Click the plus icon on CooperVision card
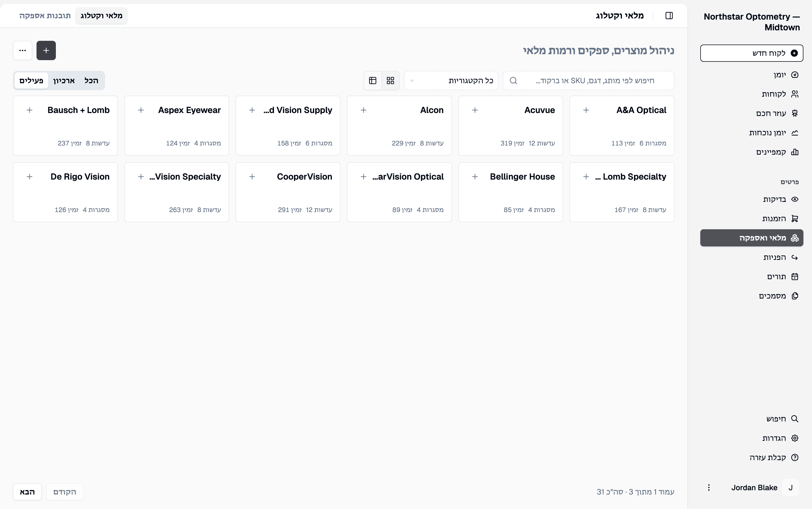The height and width of the screenshot is (509, 812). point(252,177)
